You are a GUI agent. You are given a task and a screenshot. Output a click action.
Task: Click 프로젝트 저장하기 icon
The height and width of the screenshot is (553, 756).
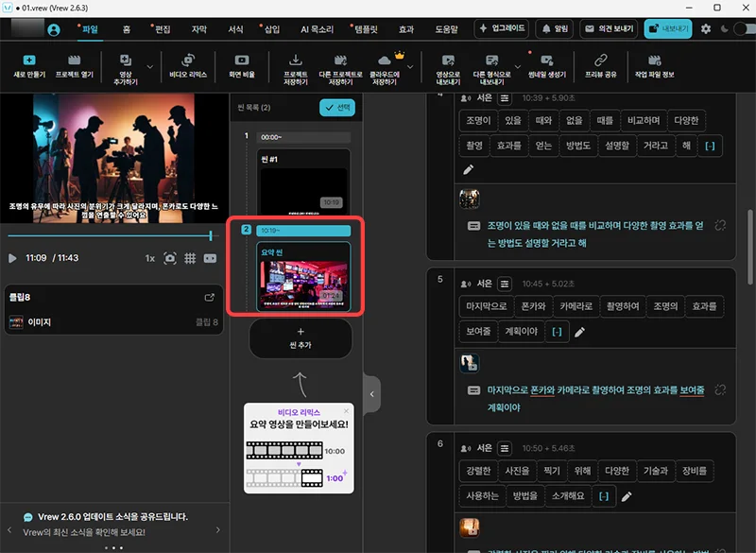coord(296,69)
